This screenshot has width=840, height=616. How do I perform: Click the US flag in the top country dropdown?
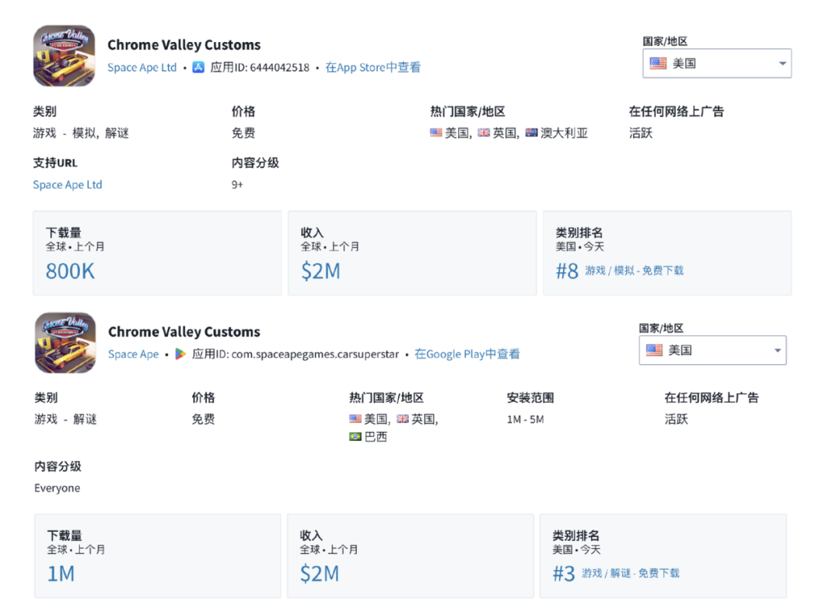658,64
